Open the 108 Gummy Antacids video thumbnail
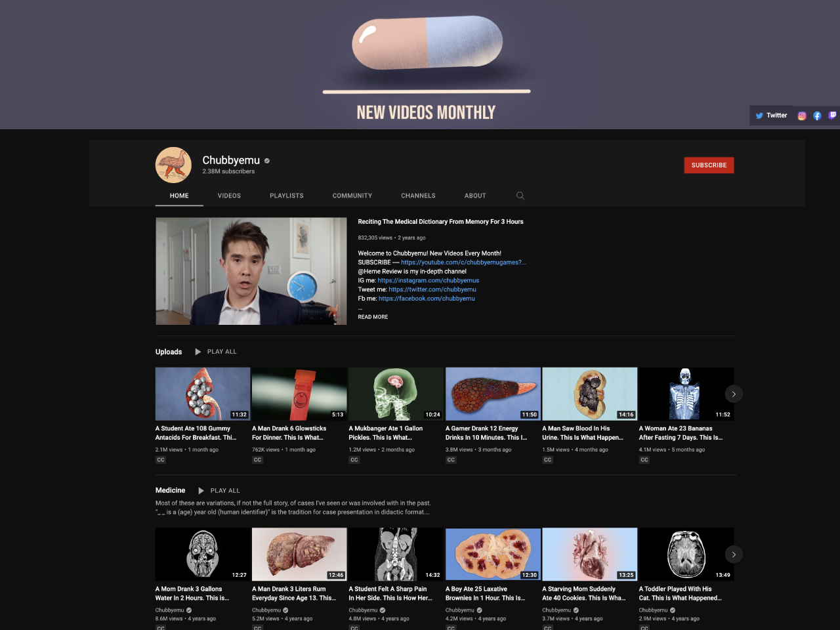The height and width of the screenshot is (630, 840). coord(203,394)
